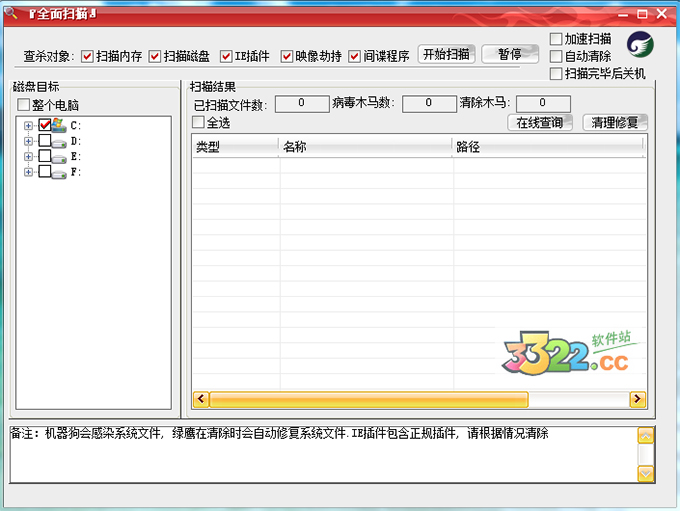This screenshot has height=511, width=680.
Task: Click the notes box scroll-up arrow
Action: point(646,436)
